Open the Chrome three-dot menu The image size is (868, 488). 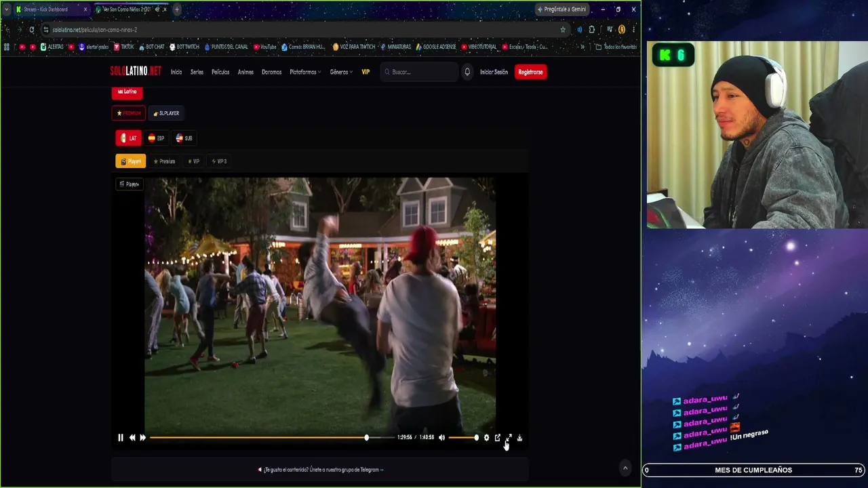(x=634, y=30)
